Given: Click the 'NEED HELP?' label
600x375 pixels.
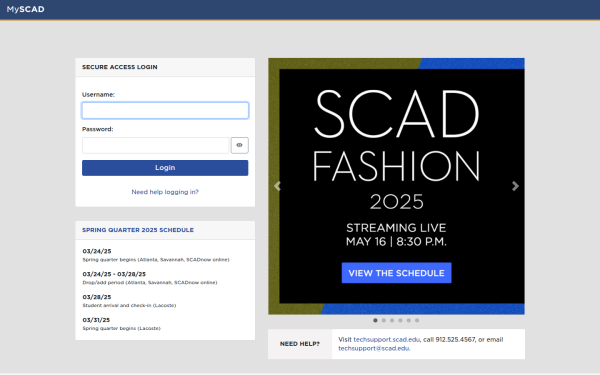Looking at the screenshot, I should tap(300, 344).
